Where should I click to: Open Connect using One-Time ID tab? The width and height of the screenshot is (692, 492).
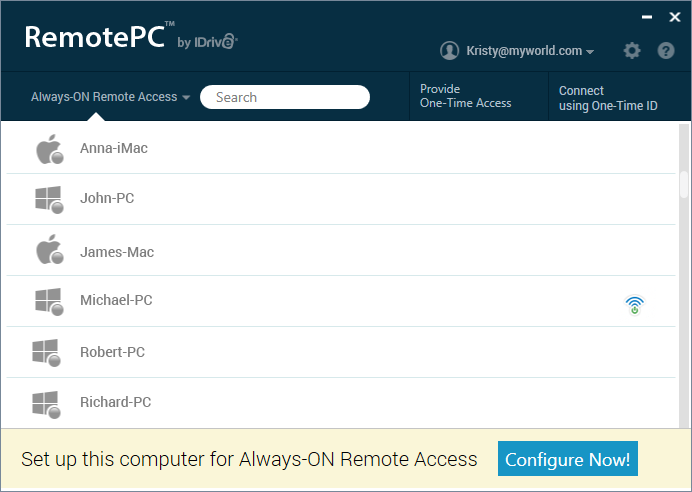607,97
